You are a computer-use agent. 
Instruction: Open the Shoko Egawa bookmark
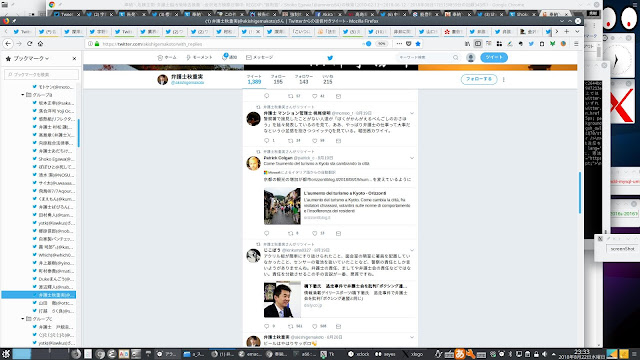pyautogui.click(x=53, y=159)
